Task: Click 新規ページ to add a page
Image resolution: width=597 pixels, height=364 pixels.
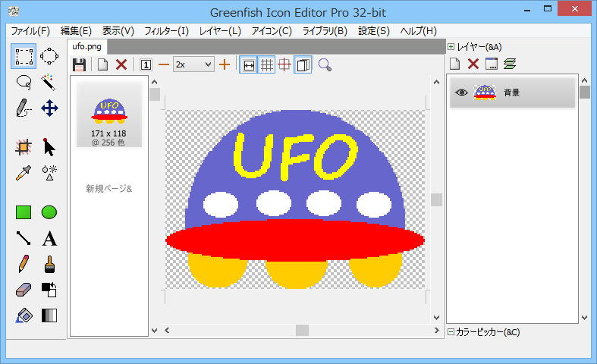Action: 108,189
